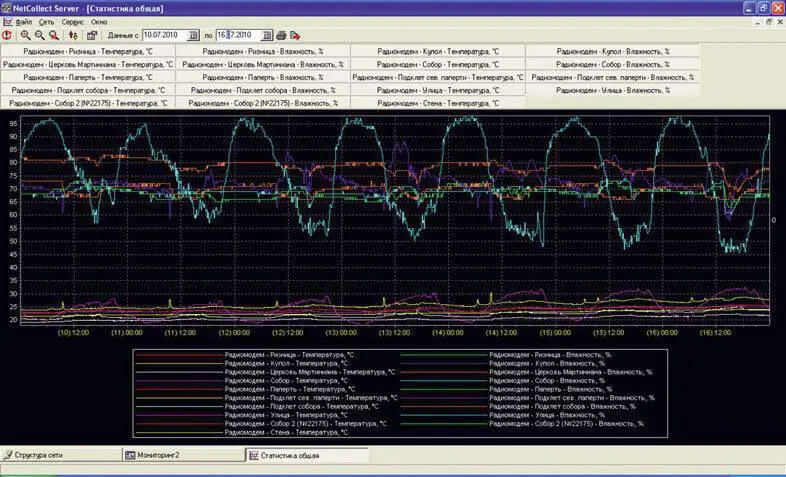
Task: Click the NetCollect Server title bar icon
Action: click(x=6, y=8)
